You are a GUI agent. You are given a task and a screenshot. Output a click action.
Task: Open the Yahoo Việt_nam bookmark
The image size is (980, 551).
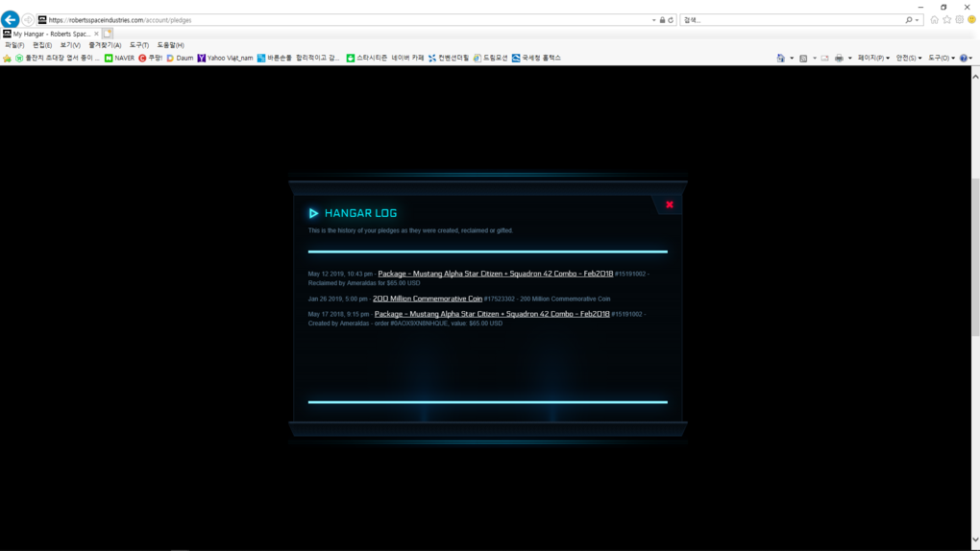(x=225, y=59)
